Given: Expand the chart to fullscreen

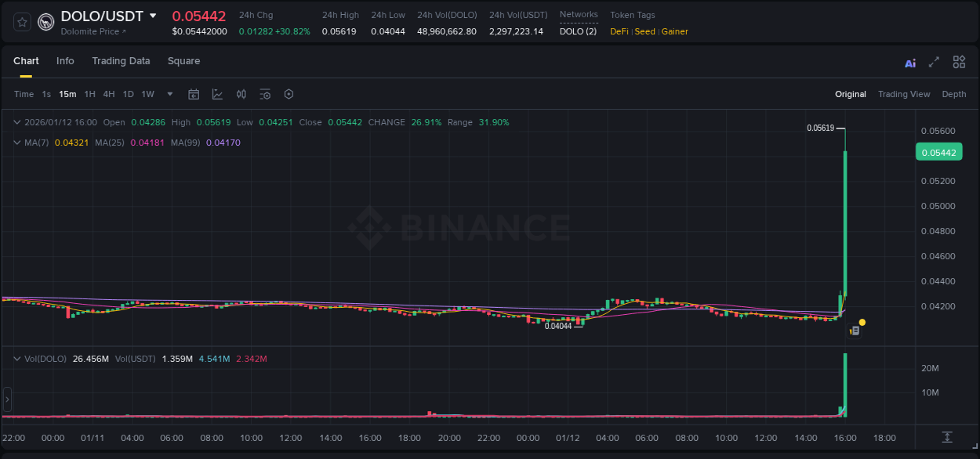Looking at the screenshot, I should (x=934, y=62).
